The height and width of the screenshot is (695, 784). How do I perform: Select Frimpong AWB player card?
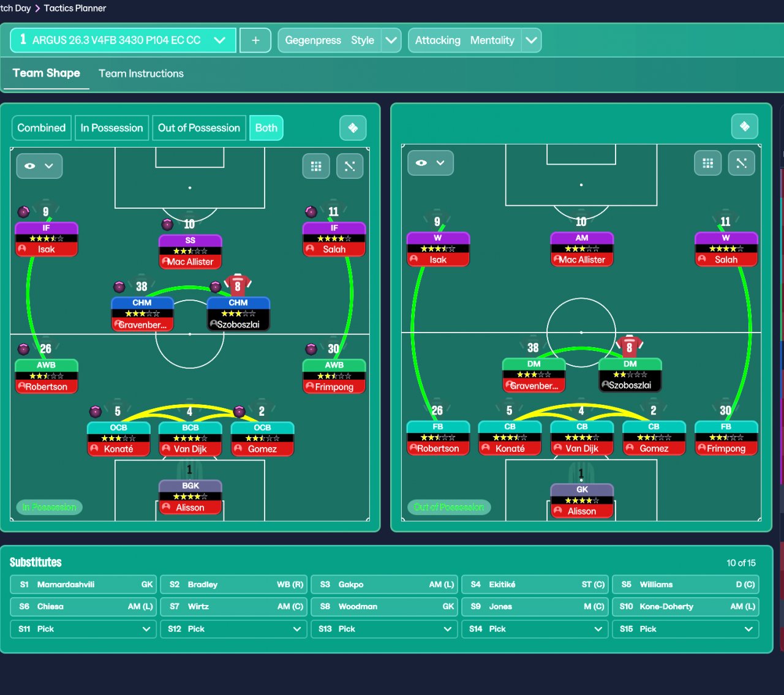tap(334, 377)
